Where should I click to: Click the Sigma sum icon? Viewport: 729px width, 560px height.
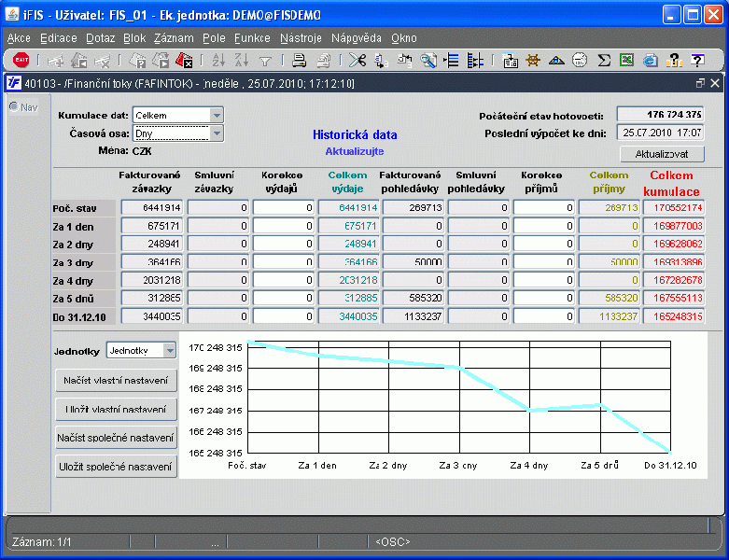tap(604, 61)
